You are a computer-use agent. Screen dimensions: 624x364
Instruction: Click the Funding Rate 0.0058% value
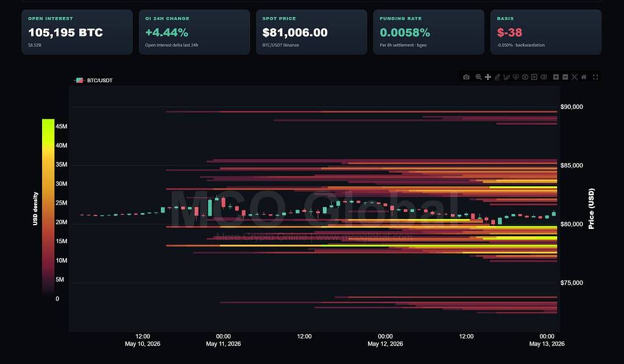tap(405, 33)
